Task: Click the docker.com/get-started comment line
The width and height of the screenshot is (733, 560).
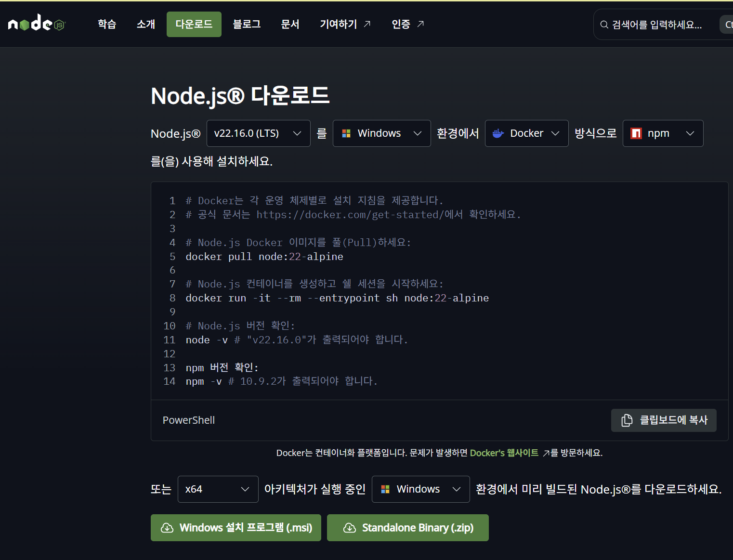Action: point(353,215)
